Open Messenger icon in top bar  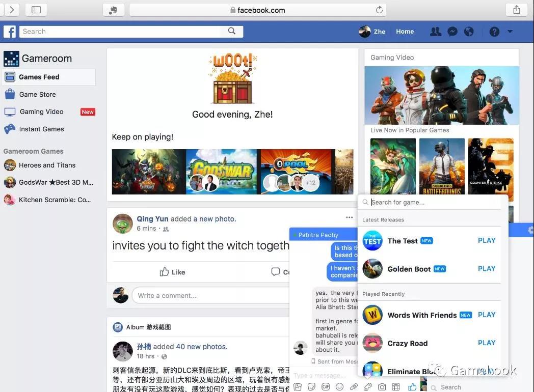pyautogui.click(x=452, y=32)
